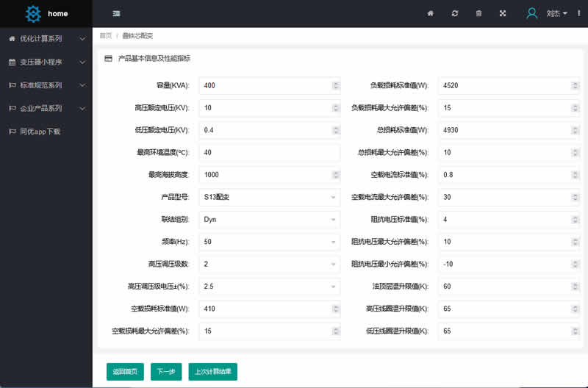Viewport: 588px width, 388px height.
Task: Click the gear logo beside home
Action: click(x=33, y=13)
